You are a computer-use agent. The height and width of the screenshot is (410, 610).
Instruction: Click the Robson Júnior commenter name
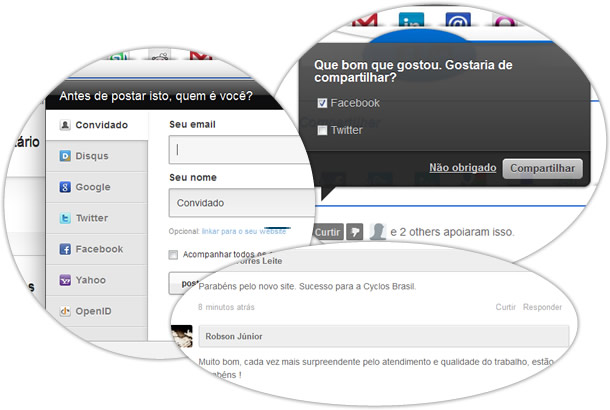[x=234, y=336]
